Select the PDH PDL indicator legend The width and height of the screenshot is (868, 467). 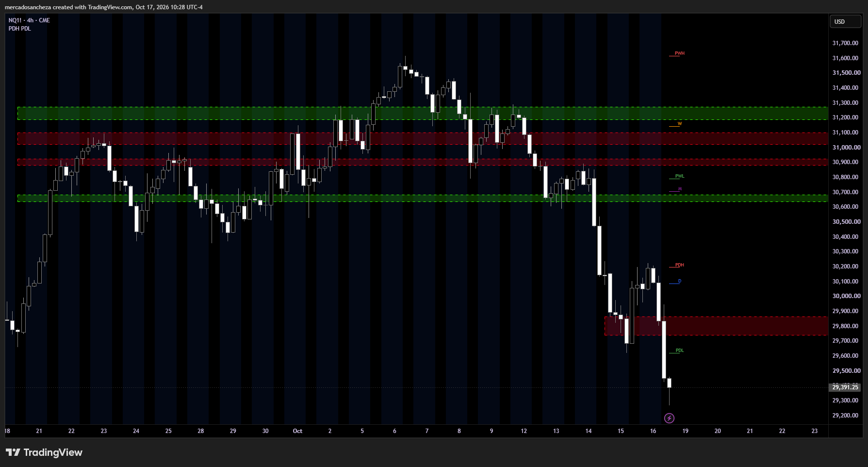click(19, 29)
